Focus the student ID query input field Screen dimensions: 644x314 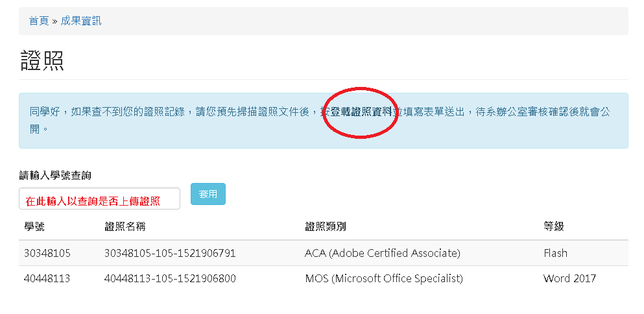99,199
